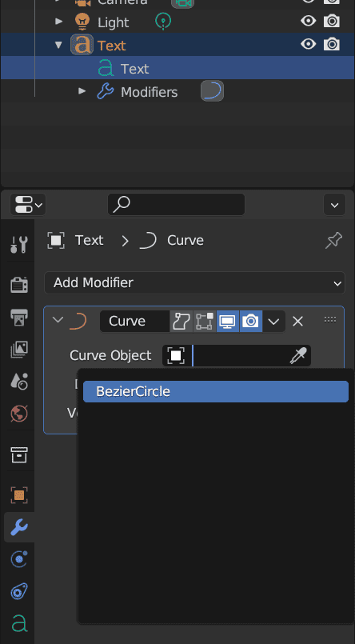Pick curve object with the eyedropper
This screenshot has width=355, height=644.
pyautogui.click(x=298, y=356)
